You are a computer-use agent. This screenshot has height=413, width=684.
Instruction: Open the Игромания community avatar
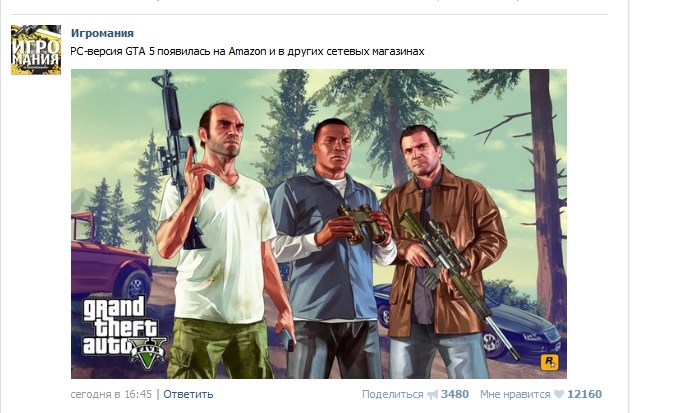pos(36,50)
